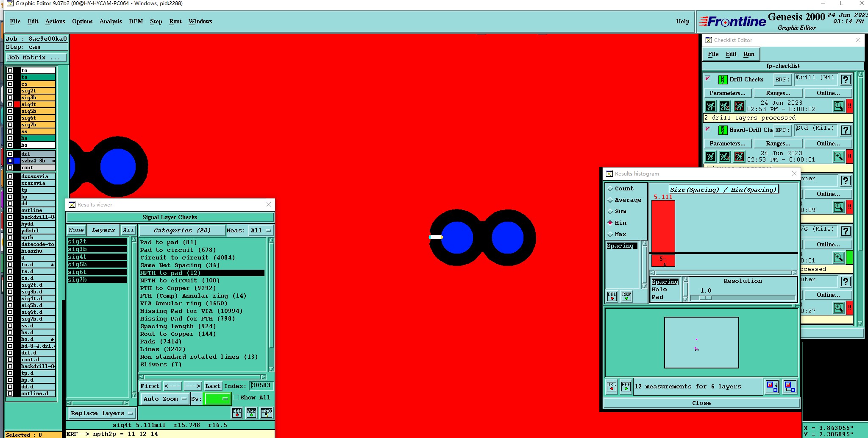The height and width of the screenshot is (438, 868).
Task: Click the Drill Checks green drill icon
Action: pos(723,79)
